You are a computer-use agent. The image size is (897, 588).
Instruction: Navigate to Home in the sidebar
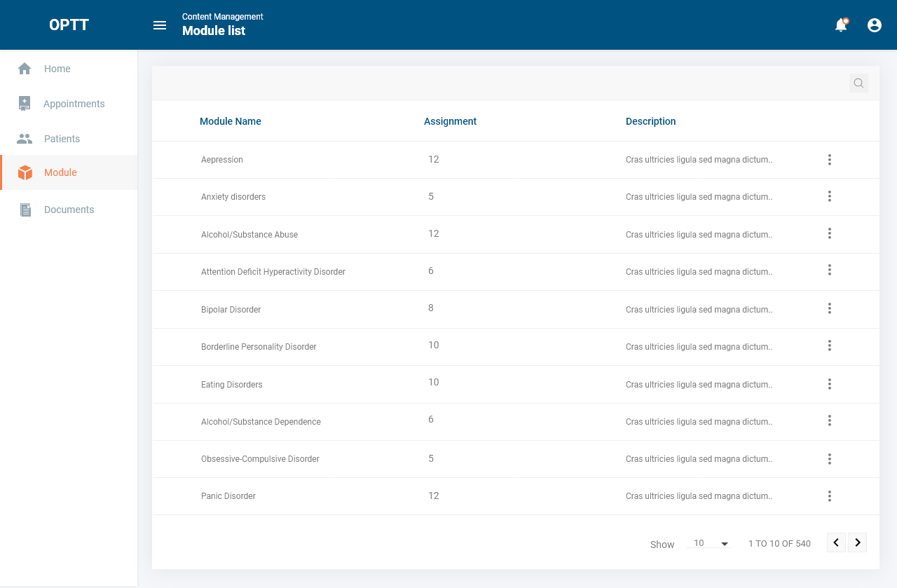point(57,69)
